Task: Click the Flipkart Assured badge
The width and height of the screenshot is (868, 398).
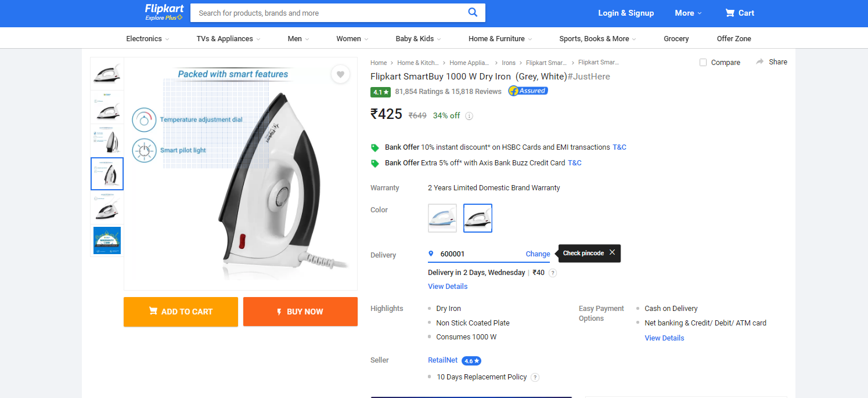Action: tap(528, 91)
